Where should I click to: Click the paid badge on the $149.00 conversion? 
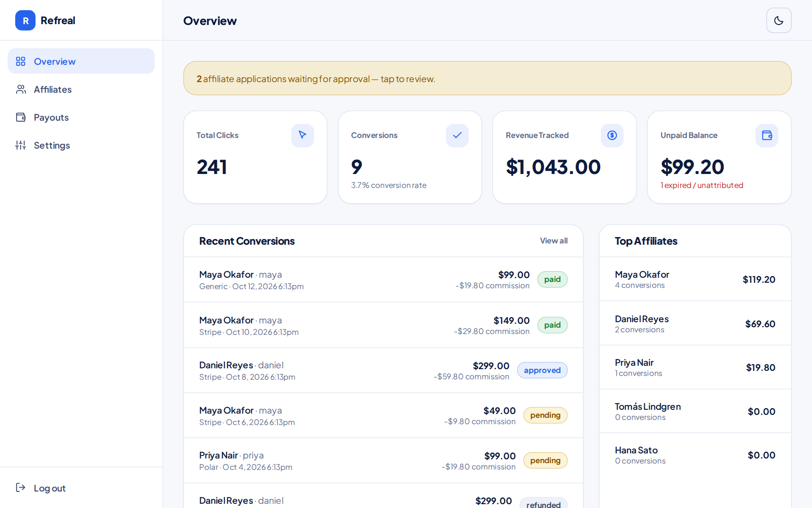(552, 325)
